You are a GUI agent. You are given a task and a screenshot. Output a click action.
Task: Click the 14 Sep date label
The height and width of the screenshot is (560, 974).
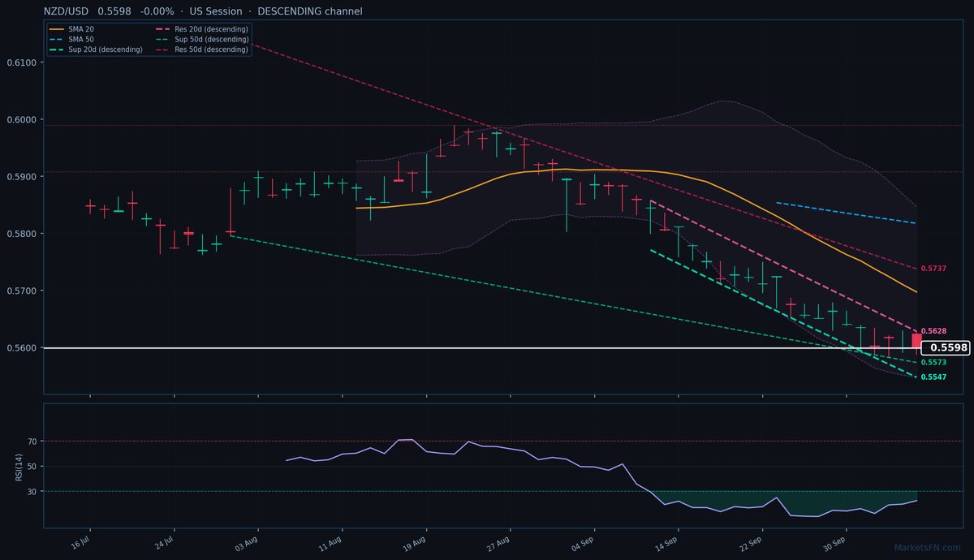(667, 543)
